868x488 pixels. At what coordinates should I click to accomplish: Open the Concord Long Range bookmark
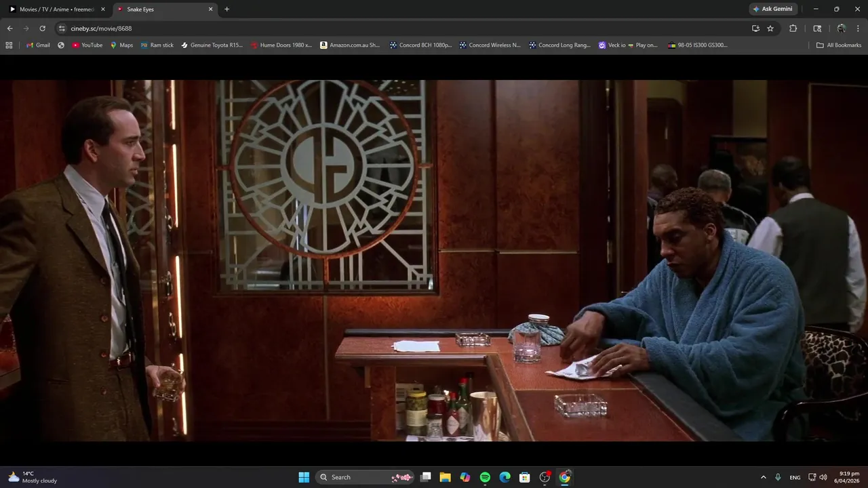(x=559, y=45)
